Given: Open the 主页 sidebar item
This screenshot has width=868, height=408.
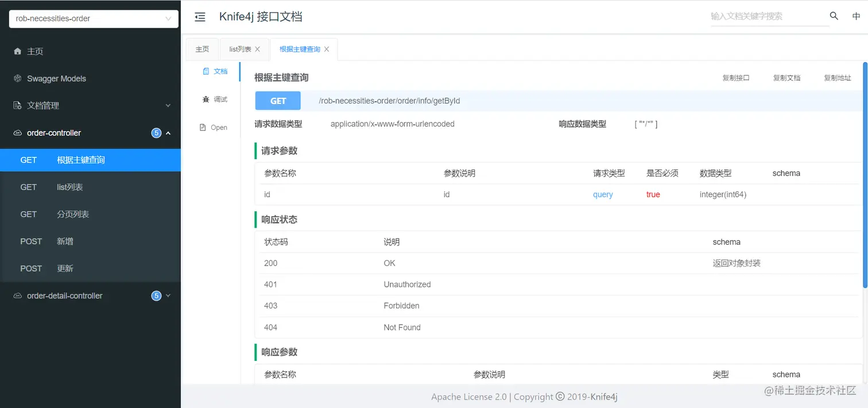Looking at the screenshot, I should click(90, 51).
